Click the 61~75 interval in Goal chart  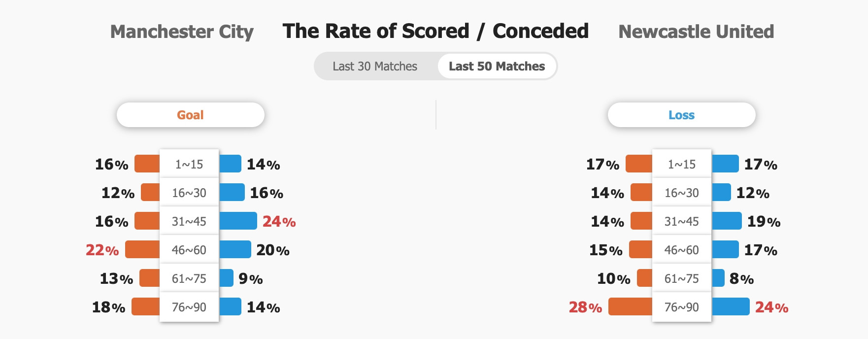click(x=189, y=278)
